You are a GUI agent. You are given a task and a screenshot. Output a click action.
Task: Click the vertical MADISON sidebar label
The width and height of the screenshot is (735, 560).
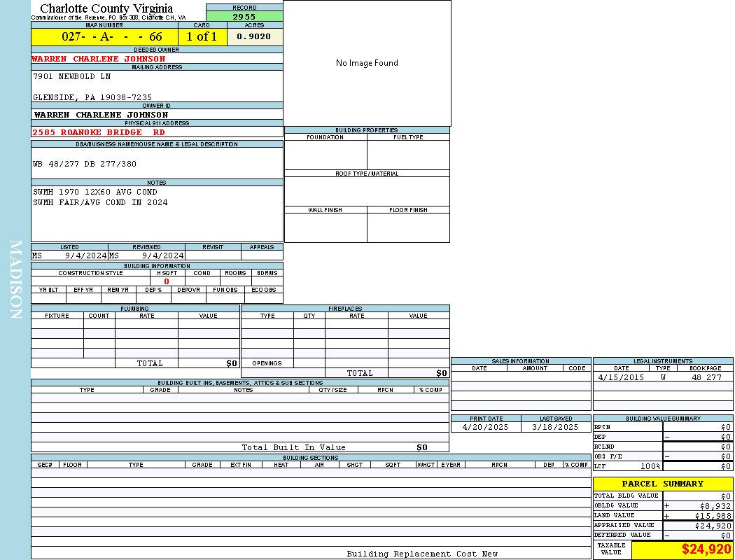tap(15, 280)
